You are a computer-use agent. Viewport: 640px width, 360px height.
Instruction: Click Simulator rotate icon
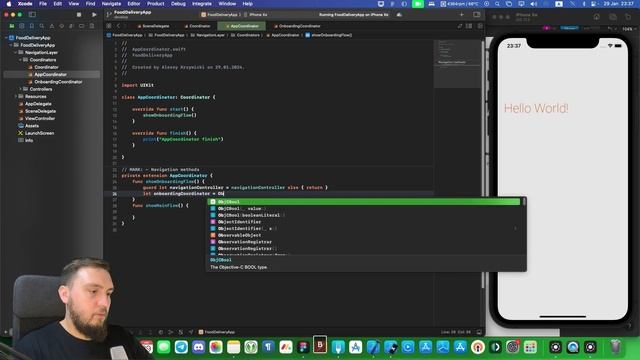coord(628,17)
